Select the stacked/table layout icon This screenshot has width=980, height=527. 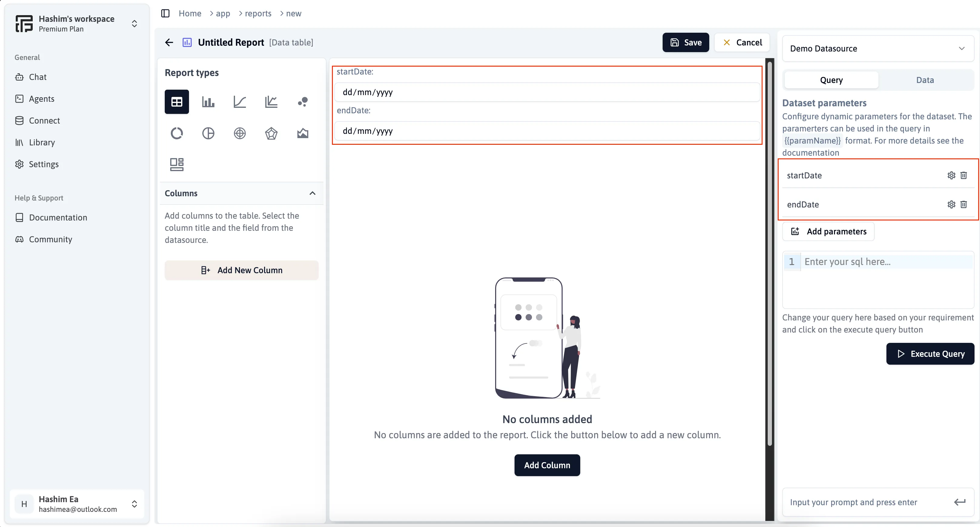tap(177, 164)
